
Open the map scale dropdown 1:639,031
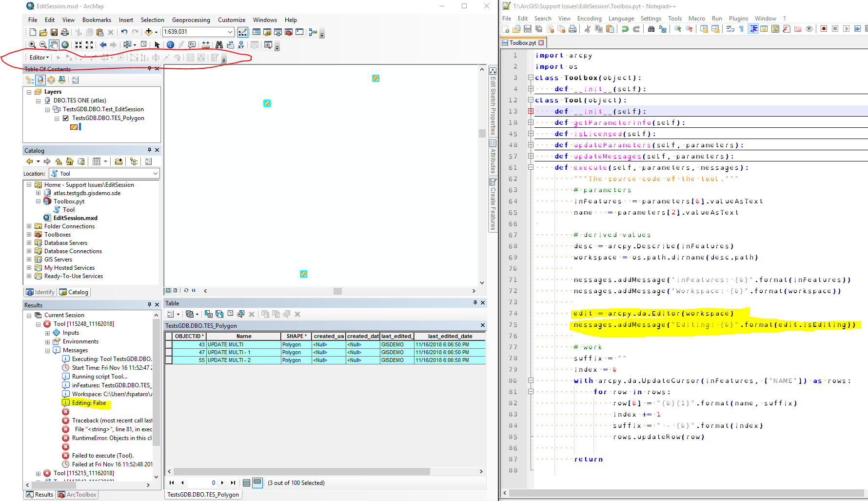pos(230,32)
